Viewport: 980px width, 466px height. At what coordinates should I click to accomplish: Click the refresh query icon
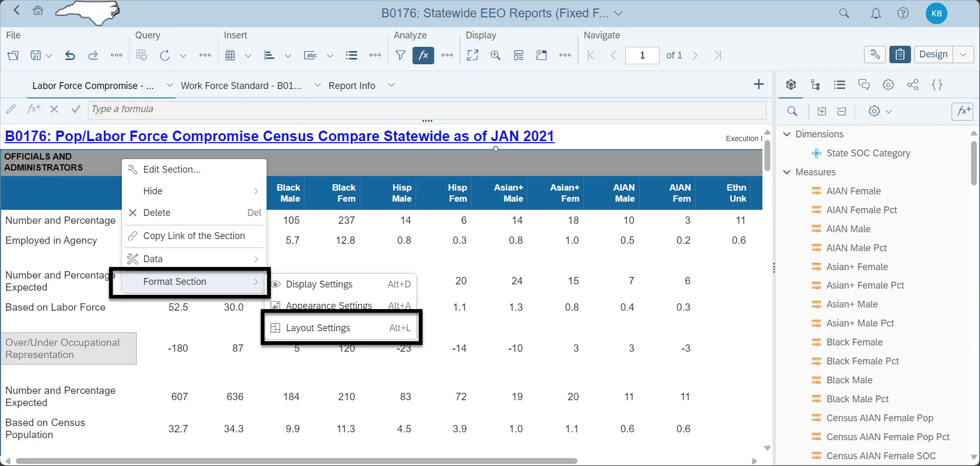[165, 55]
